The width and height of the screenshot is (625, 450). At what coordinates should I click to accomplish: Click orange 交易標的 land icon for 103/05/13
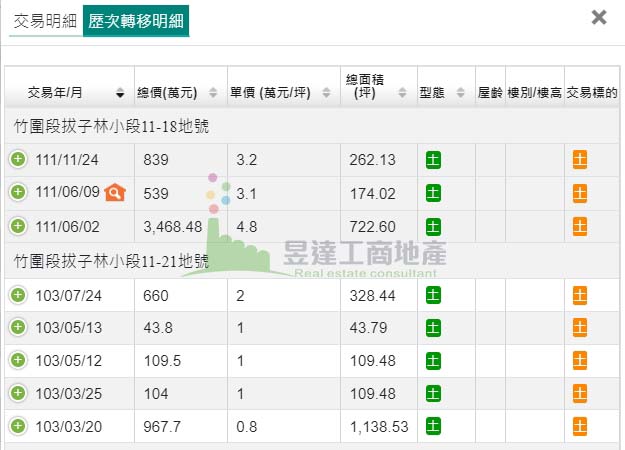tap(580, 328)
